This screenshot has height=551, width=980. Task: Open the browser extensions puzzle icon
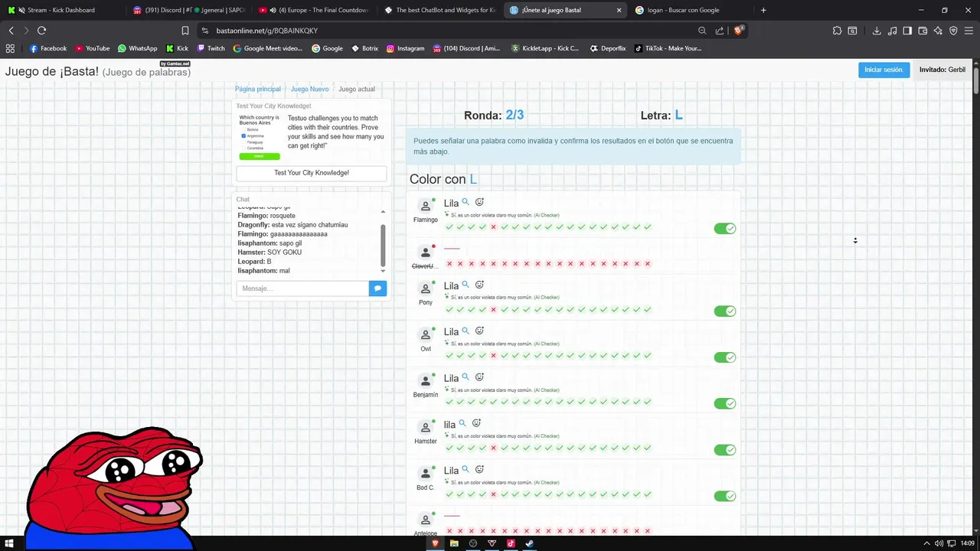pyautogui.click(x=837, y=31)
